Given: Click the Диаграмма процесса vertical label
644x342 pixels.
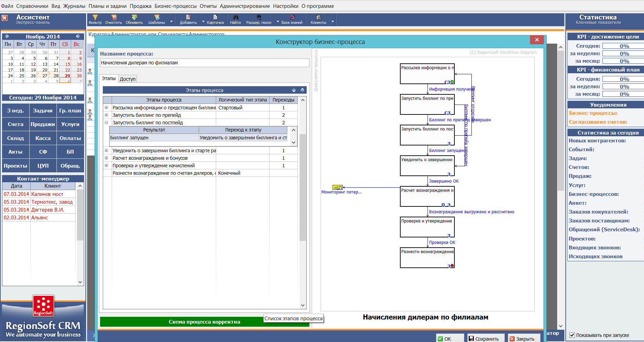Looking at the screenshot, I should pos(316,71).
